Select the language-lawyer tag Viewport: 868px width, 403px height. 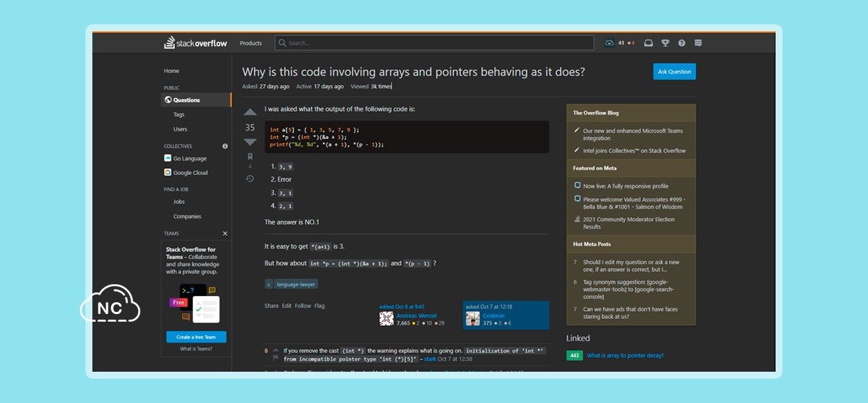[x=296, y=283]
